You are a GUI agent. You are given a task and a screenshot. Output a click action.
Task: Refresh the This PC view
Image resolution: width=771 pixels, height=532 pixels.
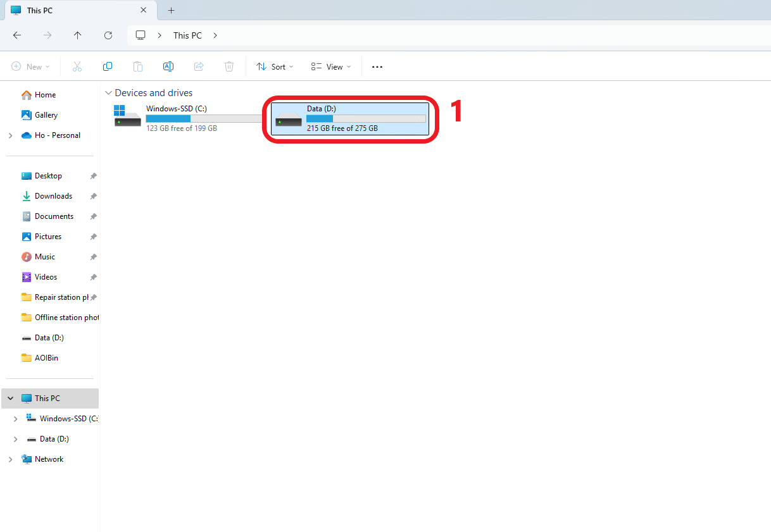[x=108, y=35]
